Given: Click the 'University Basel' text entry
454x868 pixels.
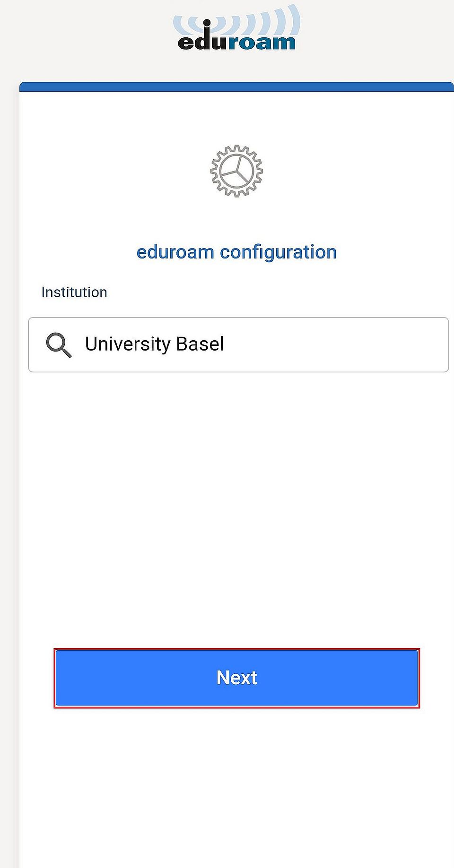Looking at the screenshot, I should pos(154,344).
